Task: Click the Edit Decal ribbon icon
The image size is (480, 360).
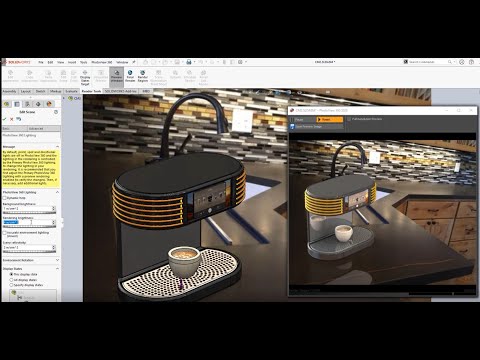Action: pyautogui.click(x=74, y=76)
